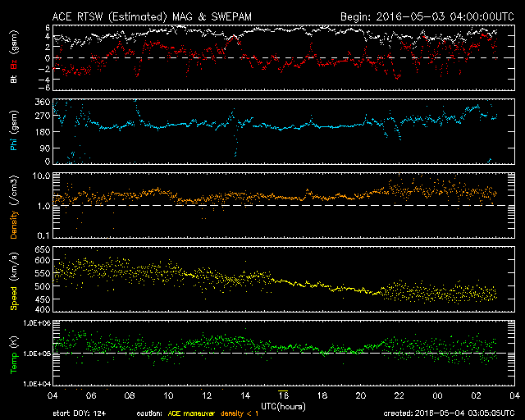The image size is (525, 420).
Task: Click the red Bz axis label
Action: point(14,65)
